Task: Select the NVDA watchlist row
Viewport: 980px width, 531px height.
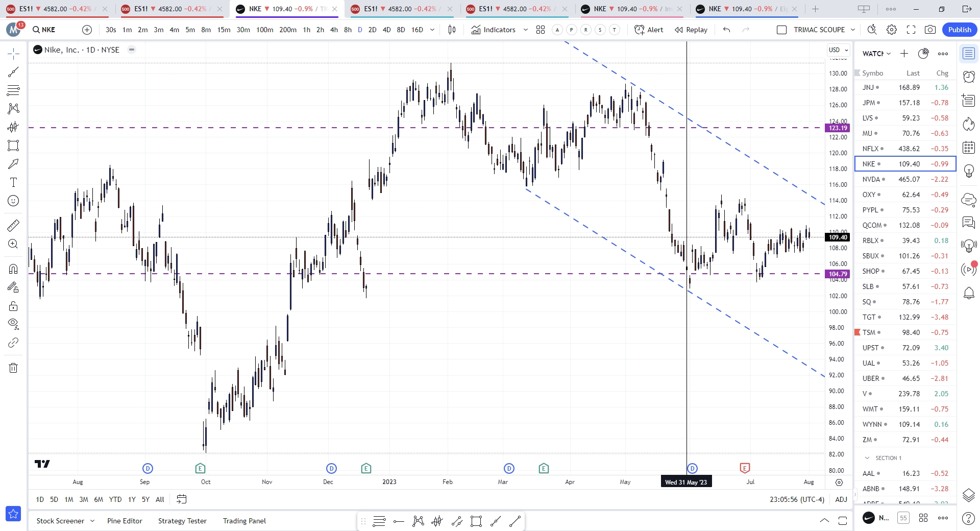Action: coord(905,179)
